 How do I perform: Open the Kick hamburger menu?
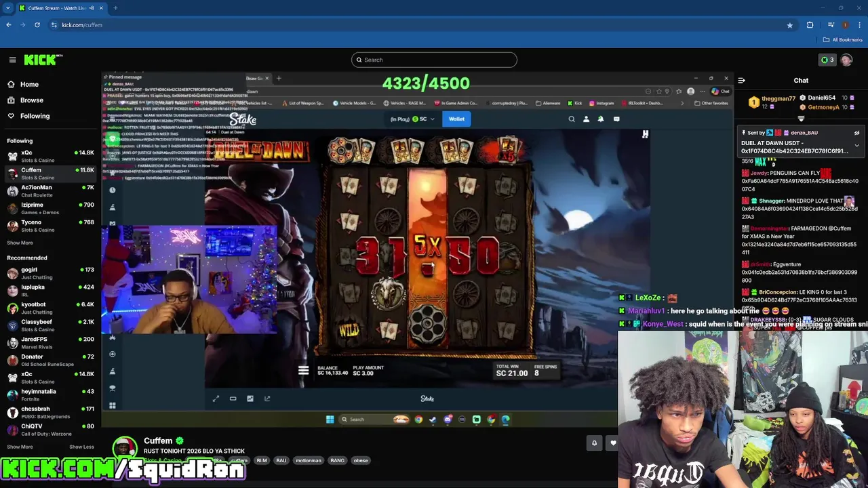(12, 60)
